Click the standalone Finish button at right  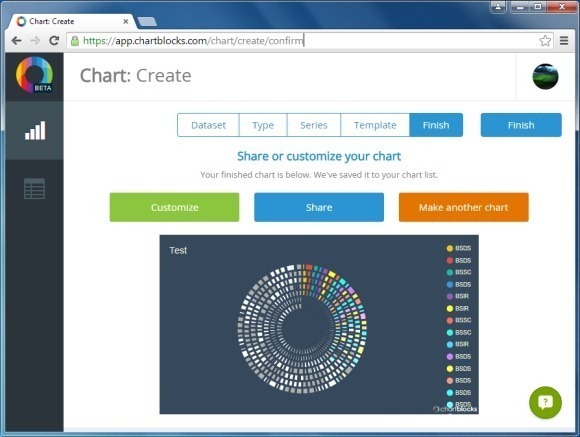pyautogui.click(x=521, y=125)
